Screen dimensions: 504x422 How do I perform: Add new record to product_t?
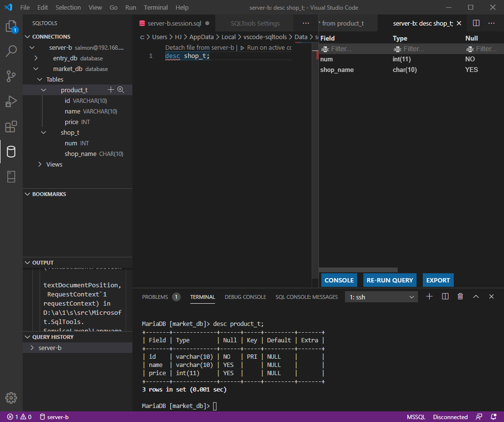click(111, 90)
